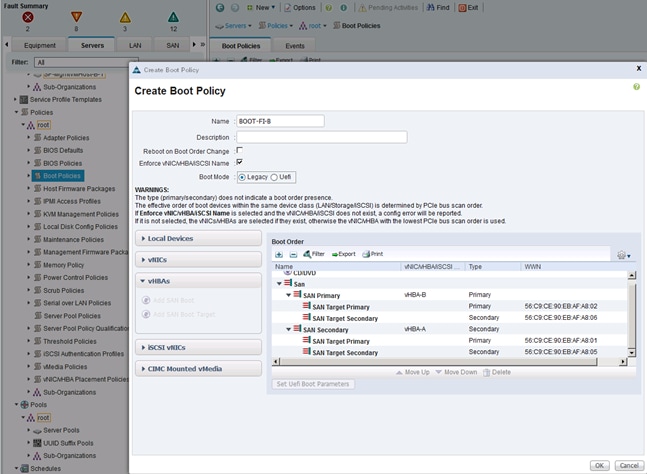This screenshot has width=647, height=474.
Task: Click the Name input field
Action: click(x=280, y=121)
